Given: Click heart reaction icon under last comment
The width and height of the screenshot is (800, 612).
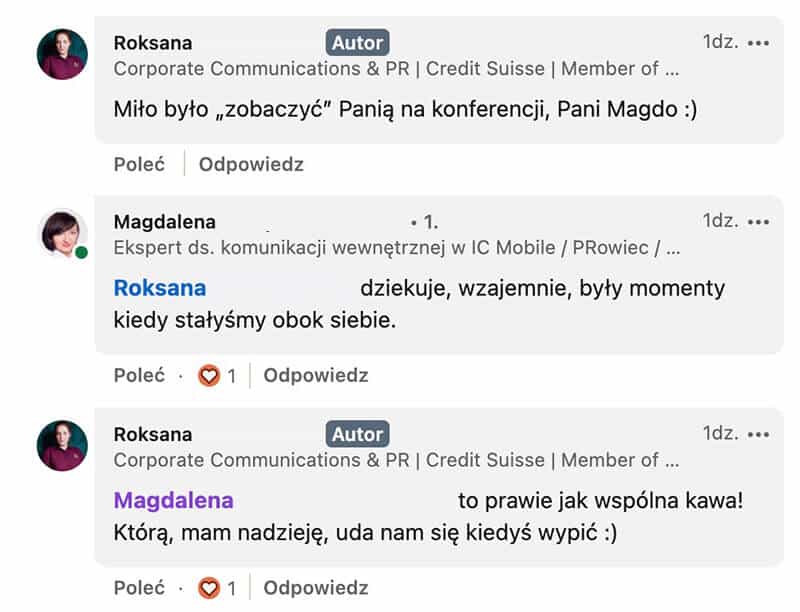Looking at the screenshot, I should (209, 588).
